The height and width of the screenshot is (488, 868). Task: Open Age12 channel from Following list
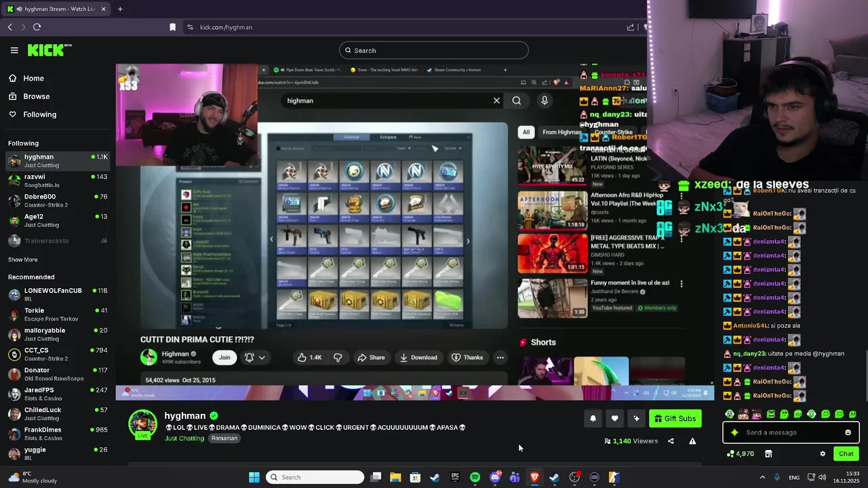click(x=58, y=220)
